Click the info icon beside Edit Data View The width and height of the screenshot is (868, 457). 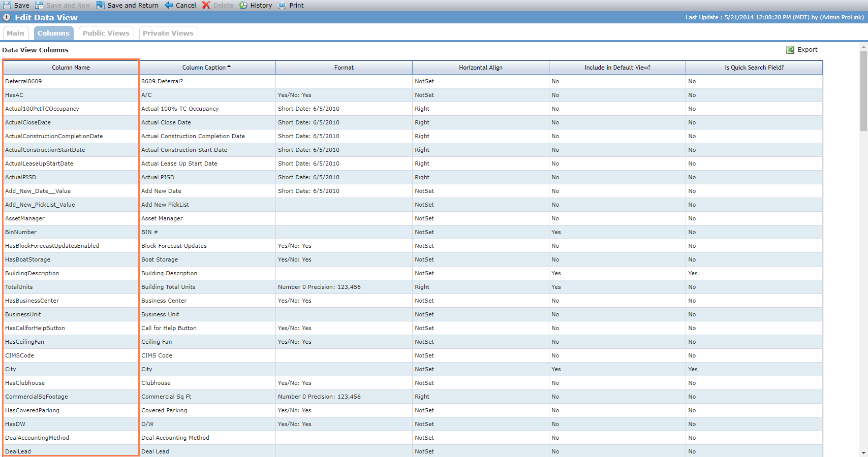tap(7, 17)
